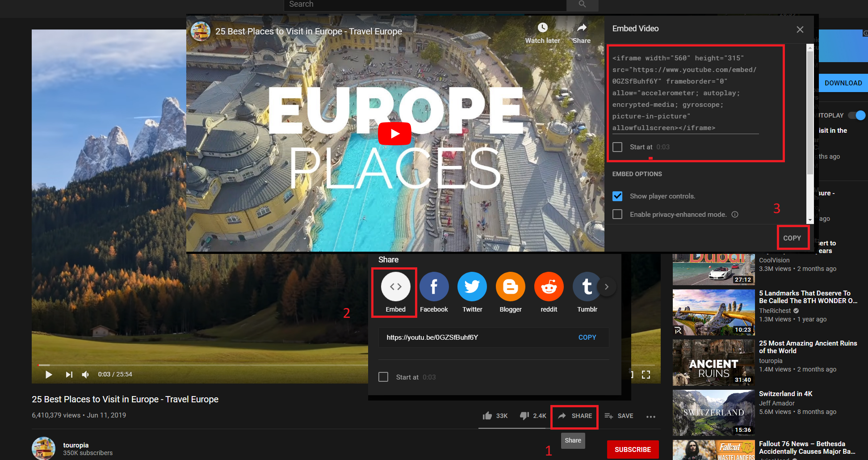The width and height of the screenshot is (868, 460).
Task: Enter fullscreen mode on the player
Action: (646, 374)
